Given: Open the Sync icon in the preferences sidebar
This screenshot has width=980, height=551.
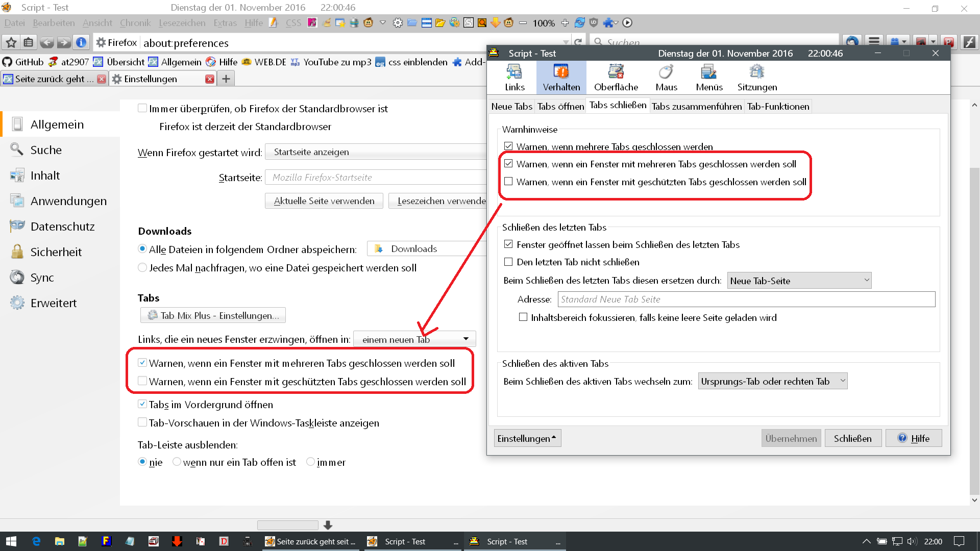Looking at the screenshot, I should [x=17, y=277].
